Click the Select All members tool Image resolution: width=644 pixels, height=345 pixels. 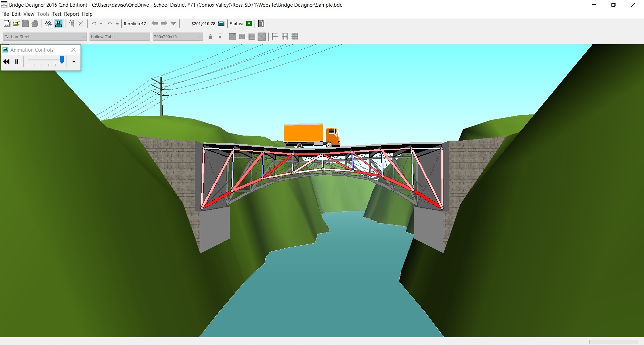click(x=71, y=23)
